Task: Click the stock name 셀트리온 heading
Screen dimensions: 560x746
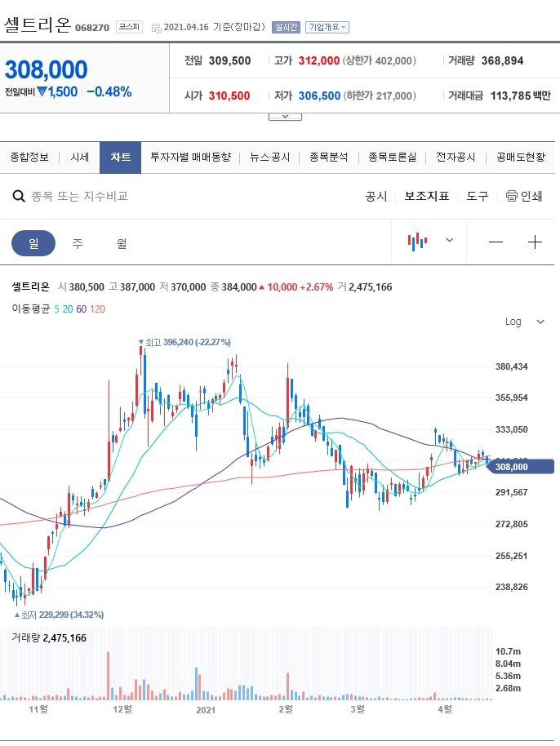Action: (x=38, y=24)
